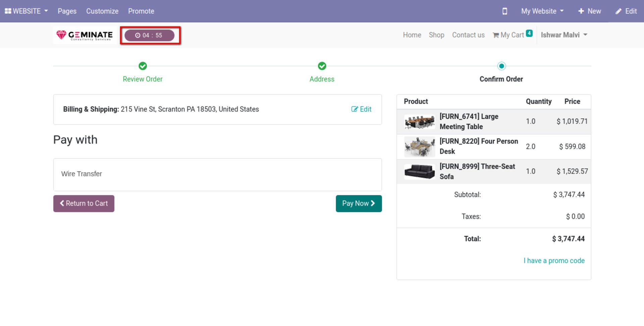This screenshot has width=644, height=326.
Task: Click the + New icon in header
Action: click(x=589, y=11)
